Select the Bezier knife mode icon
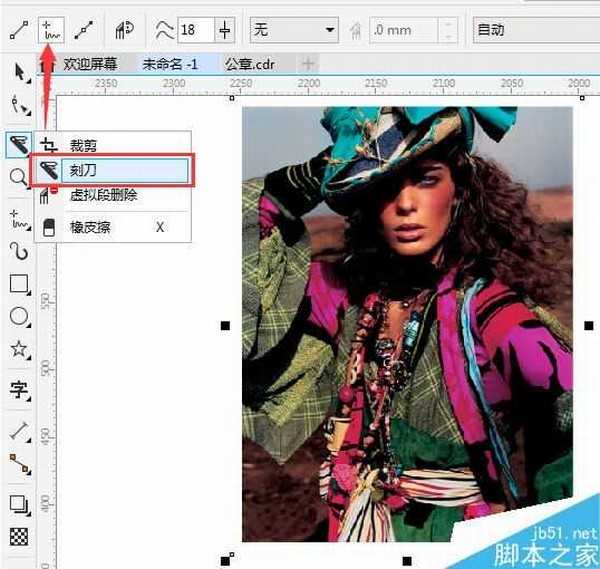This screenshot has height=569, width=600. [87, 30]
